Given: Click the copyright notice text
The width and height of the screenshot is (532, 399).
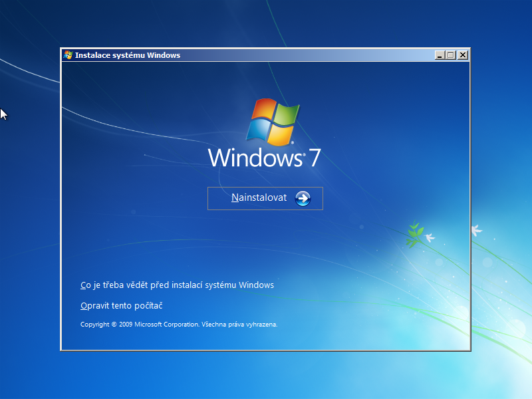Looking at the screenshot, I should [178, 325].
